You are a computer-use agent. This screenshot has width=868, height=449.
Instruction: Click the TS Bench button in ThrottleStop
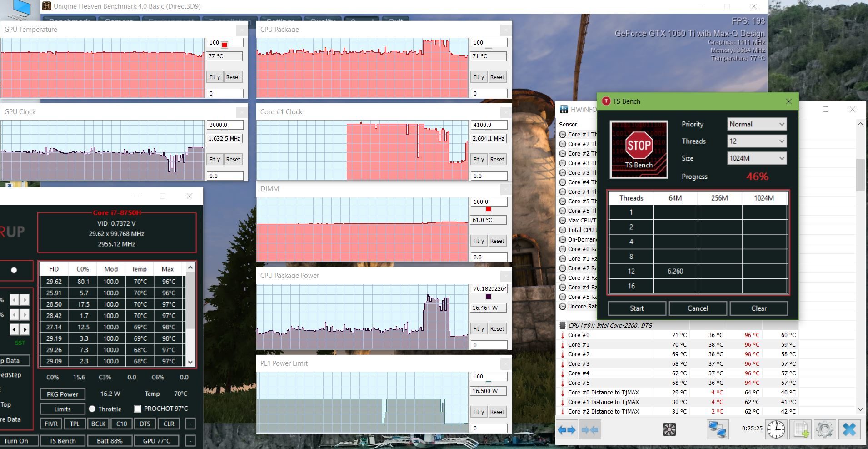62,441
